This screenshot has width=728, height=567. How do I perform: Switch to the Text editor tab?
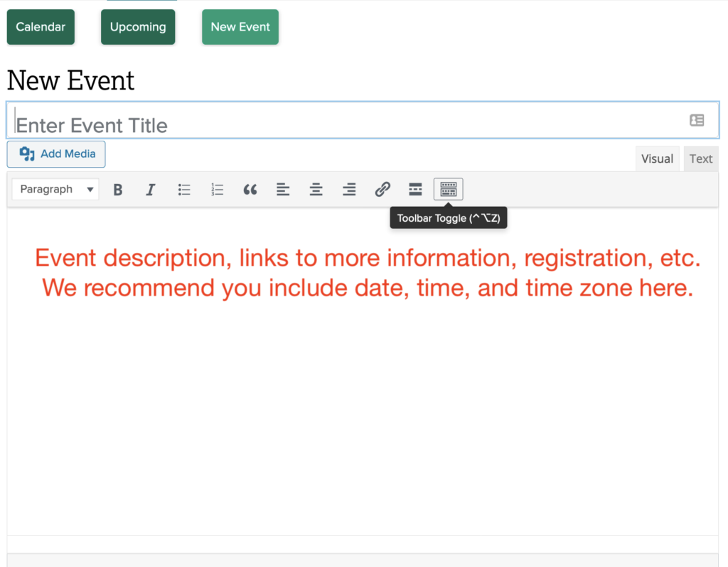pos(700,159)
